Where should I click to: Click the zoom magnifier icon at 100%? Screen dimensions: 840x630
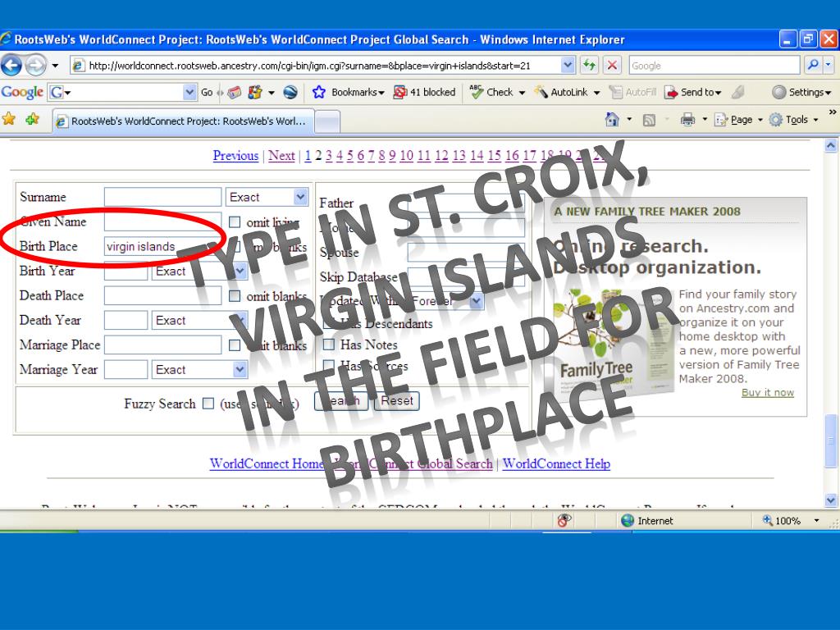pyautogui.click(x=768, y=520)
